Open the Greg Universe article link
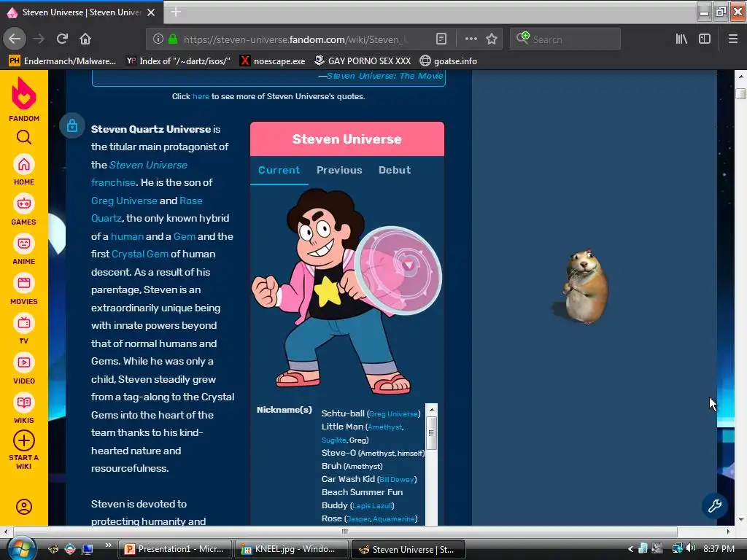Screen dimensions: 747x560 coord(124,201)
